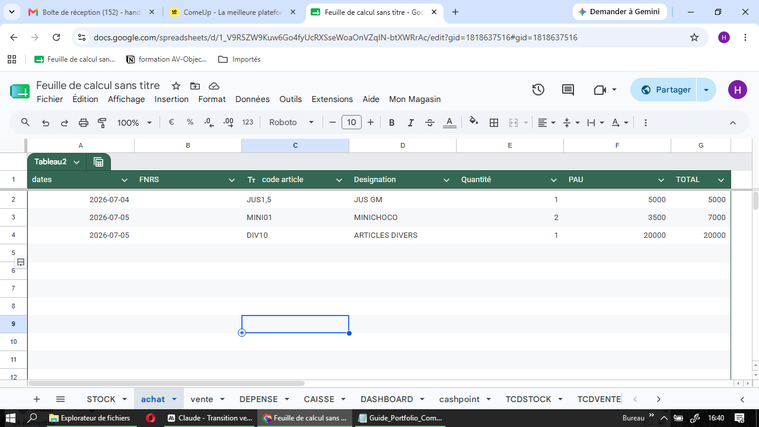Open the Format menu

tap(212, 99)
